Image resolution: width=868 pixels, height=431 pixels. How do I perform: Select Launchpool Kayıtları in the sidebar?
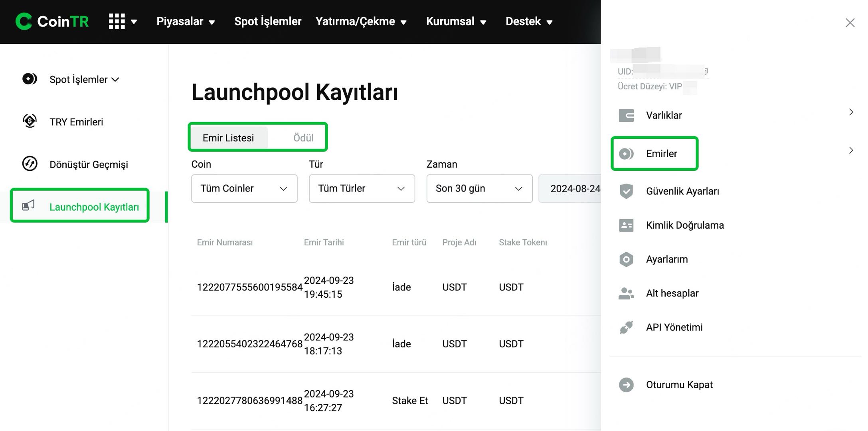(x=94, y=207)
